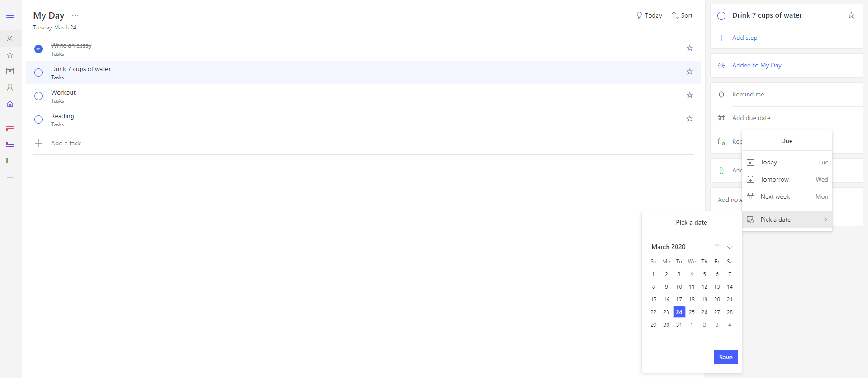The image size is (868, 378).
Task: Click the My Day options ellipsis
Action: pos(75,15)
